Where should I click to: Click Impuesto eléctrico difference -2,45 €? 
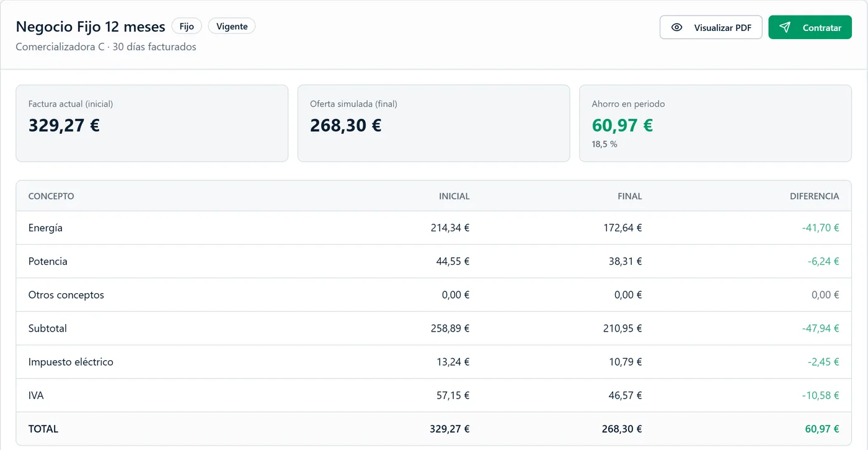[823, 362]
